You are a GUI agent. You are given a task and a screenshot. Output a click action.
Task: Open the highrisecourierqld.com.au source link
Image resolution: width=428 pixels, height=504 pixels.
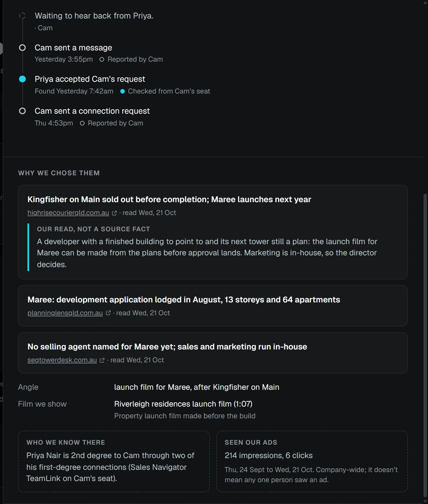[x=68, y=213]
